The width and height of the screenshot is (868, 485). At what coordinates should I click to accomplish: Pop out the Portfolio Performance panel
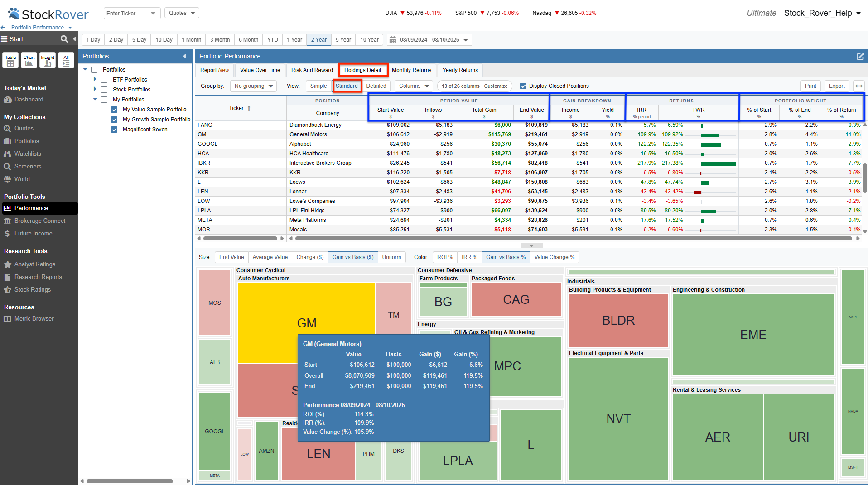click(860, 56)
